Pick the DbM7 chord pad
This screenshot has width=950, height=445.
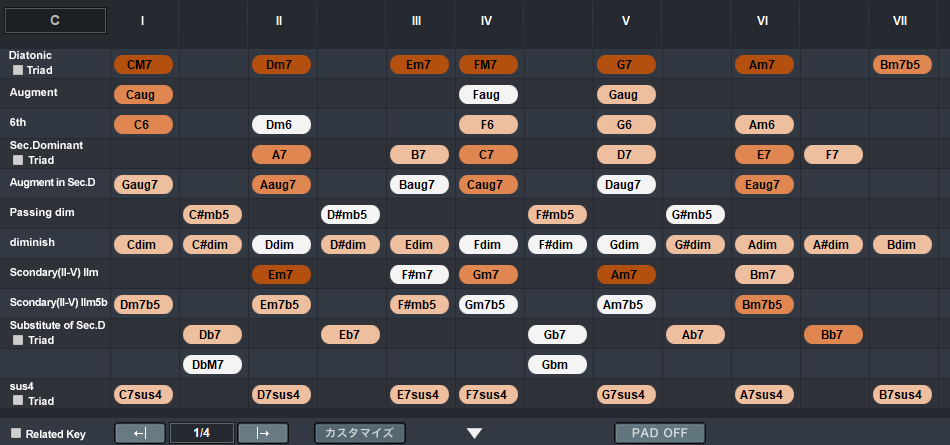pyautogui.click(x=212, y=365)
